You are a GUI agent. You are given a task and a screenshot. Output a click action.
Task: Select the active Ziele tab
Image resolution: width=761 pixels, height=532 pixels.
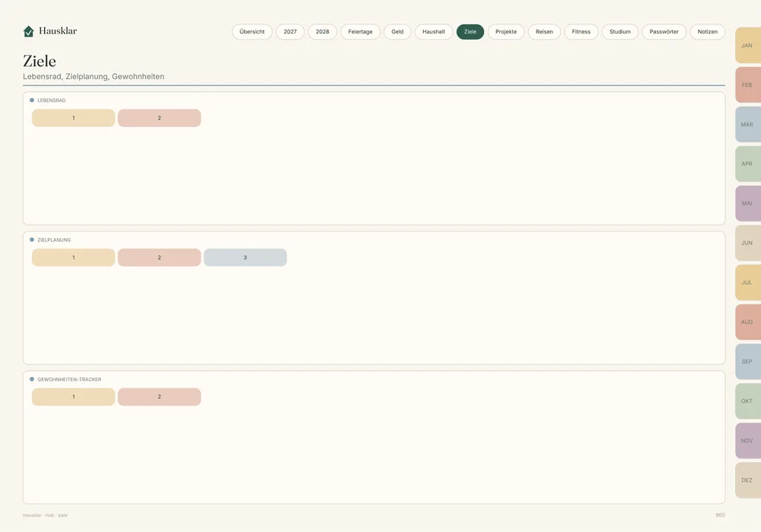coord(470,31)
